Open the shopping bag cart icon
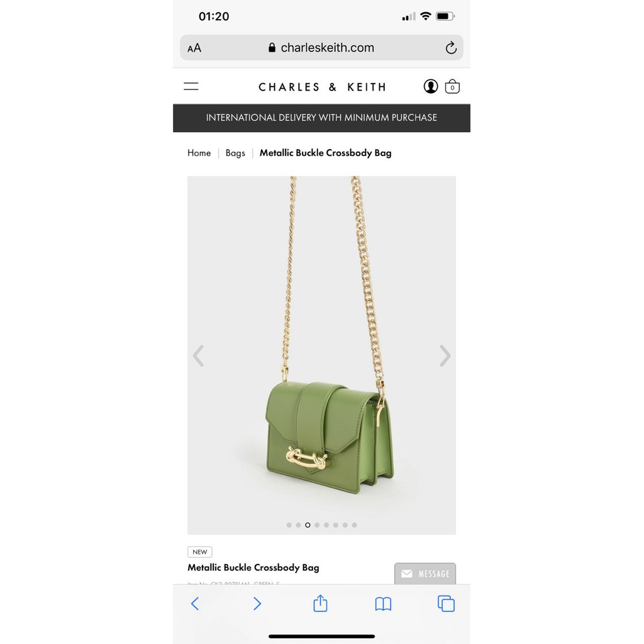Screen dimensions: 644x644 pyautogui.click(x=452, y=86)
